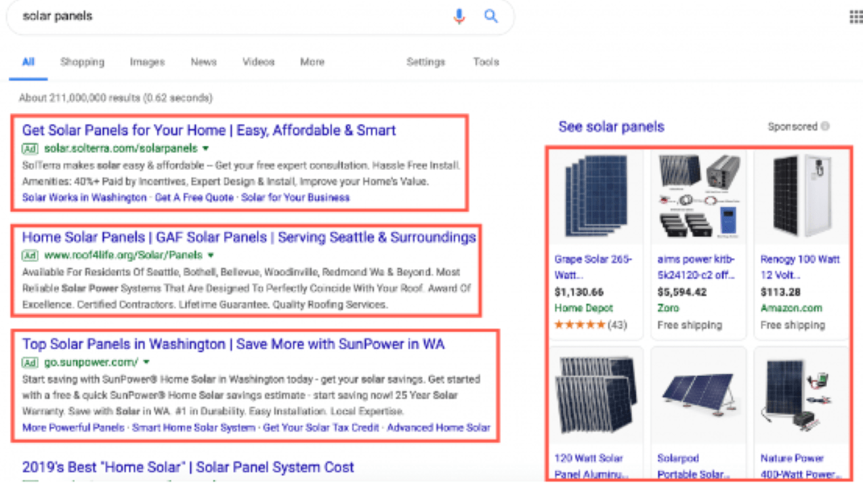863x504 pixels.
Task: Open 'Home Solar Panels | GAF Solar Panels' ad
Action: [249, 237]
